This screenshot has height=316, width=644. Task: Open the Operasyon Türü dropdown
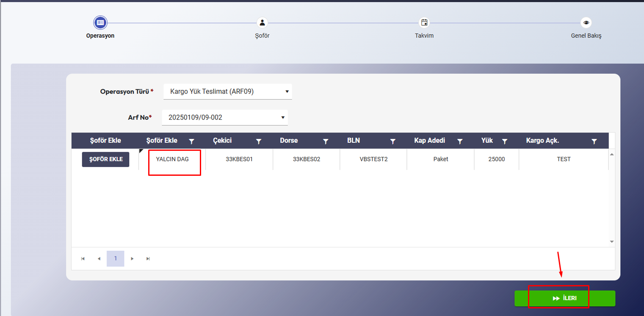pyautogui.click(x=227, y=91)
